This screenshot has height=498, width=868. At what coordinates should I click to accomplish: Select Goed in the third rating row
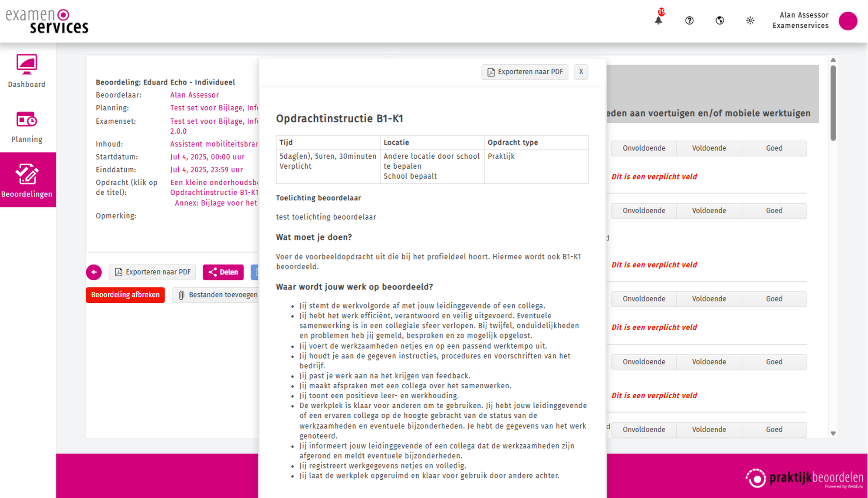(x=774, y=299)
